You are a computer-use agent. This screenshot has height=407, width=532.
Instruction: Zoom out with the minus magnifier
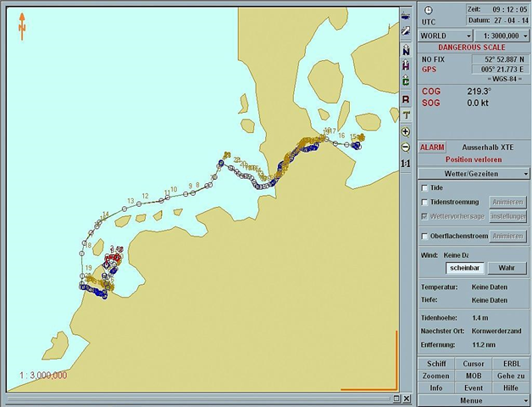click(406, 147)
